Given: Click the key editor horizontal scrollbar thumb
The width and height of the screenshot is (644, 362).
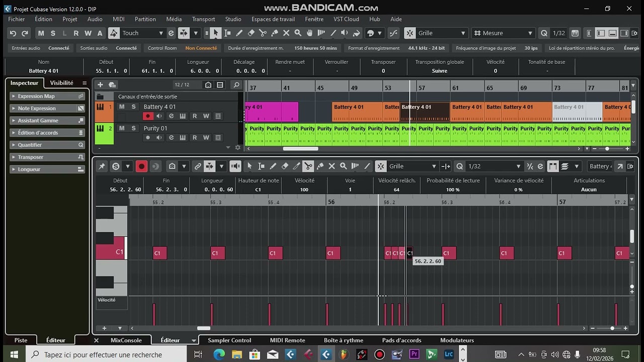Looking at the screenshot, I should (204, 328).
